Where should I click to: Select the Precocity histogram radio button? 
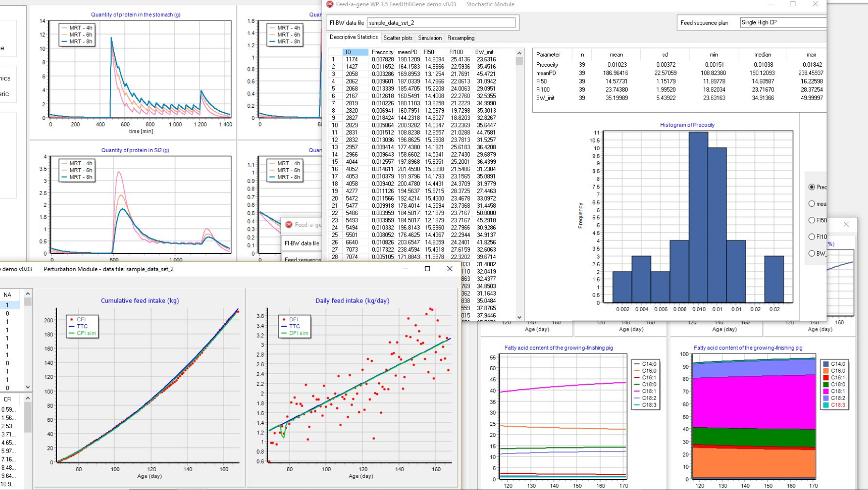811,187
